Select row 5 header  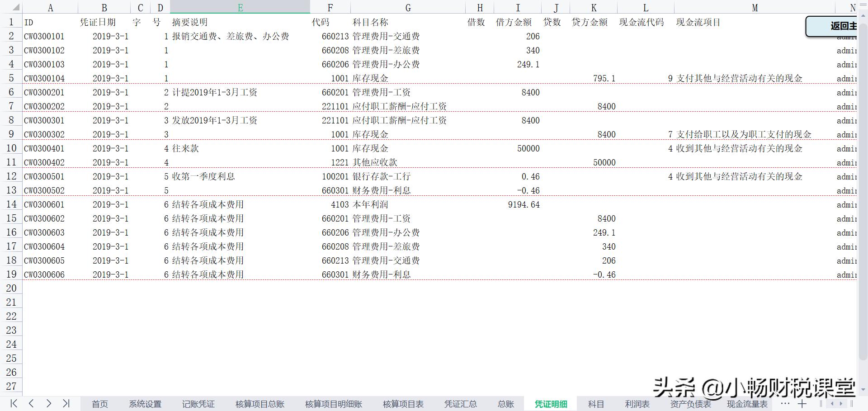click(x=11, y=78)
